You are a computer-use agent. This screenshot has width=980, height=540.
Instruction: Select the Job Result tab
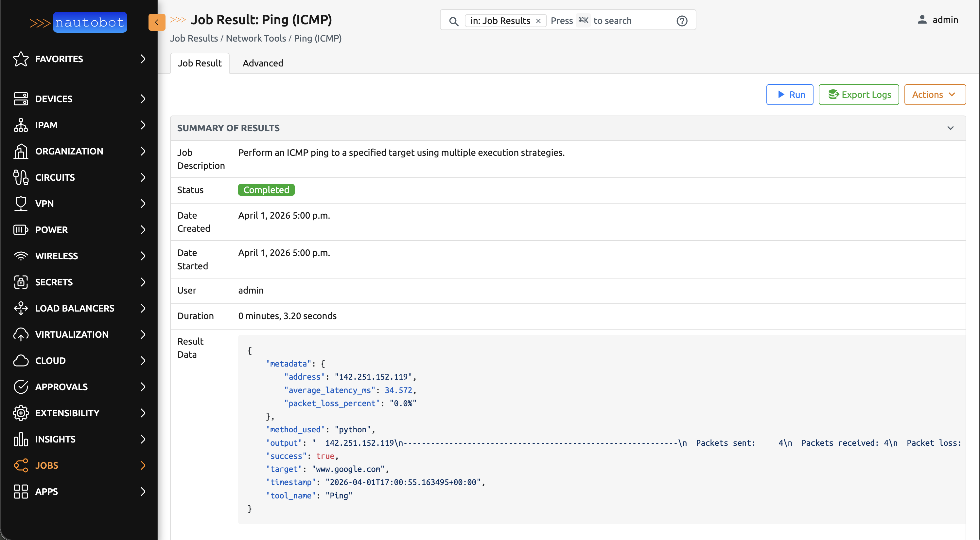pyautogui.click(x=199, y=63)
